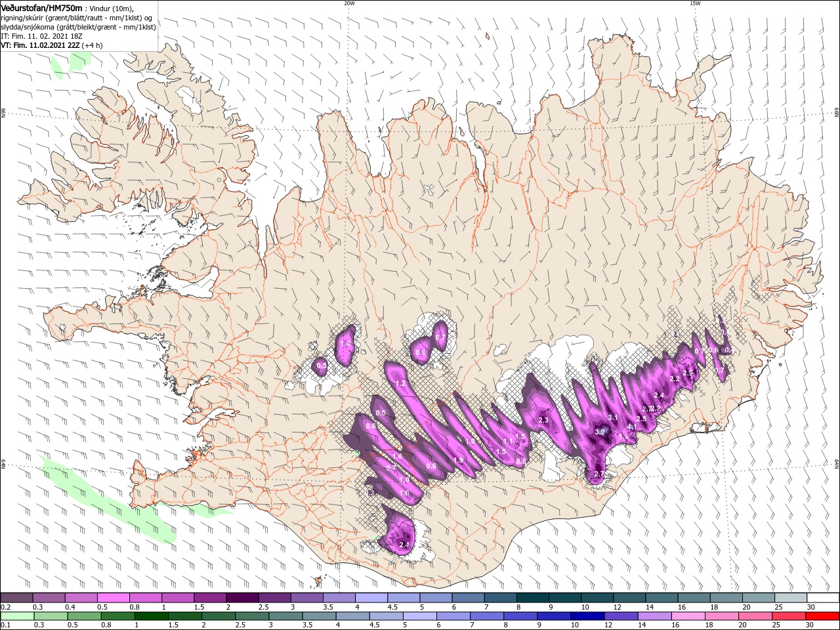This screenshot has height=630, width=840.
Task: Click the '3.1' snowfall value on map
Action: pos(613,418)
